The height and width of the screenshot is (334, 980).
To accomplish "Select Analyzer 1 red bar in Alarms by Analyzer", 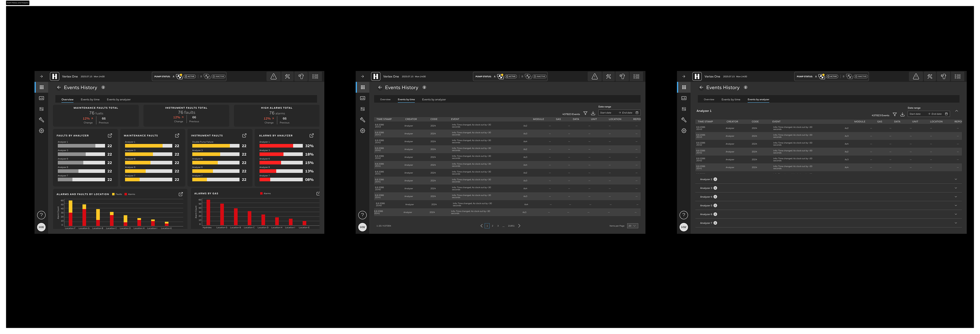I will [276, 146].
